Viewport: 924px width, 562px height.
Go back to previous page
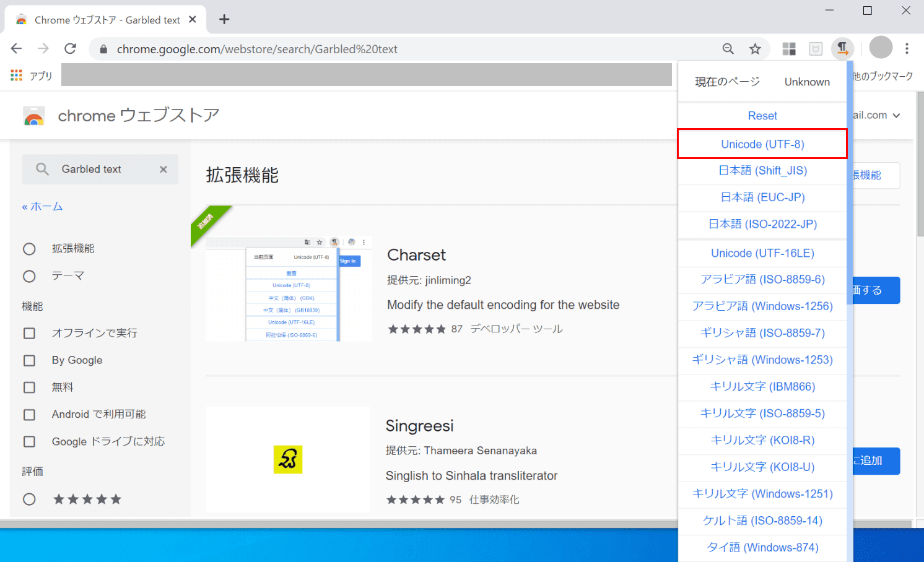pos(17,48)
